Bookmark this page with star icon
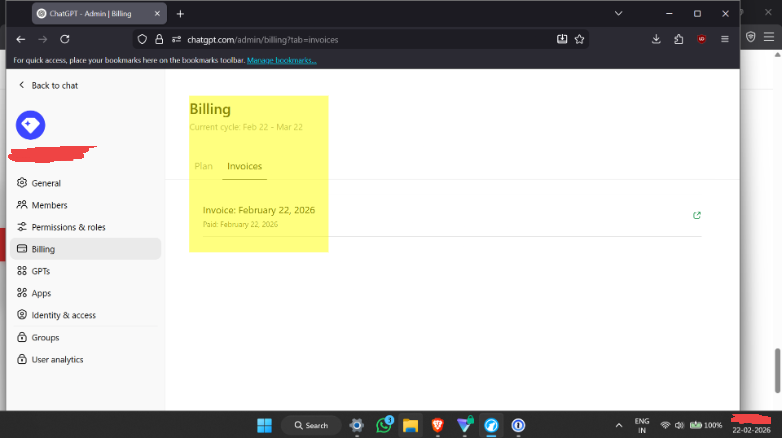 tap(580, 39)
